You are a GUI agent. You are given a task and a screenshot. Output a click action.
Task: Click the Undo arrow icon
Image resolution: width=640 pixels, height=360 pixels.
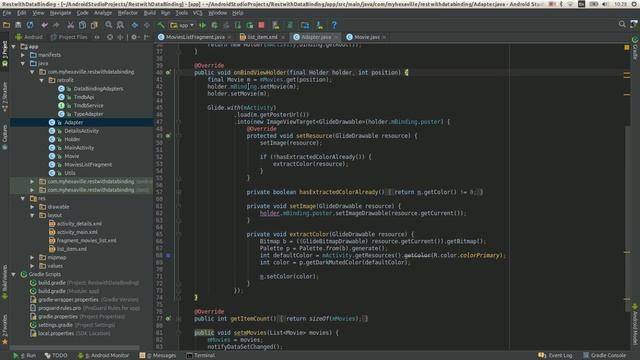coord(44,25)
